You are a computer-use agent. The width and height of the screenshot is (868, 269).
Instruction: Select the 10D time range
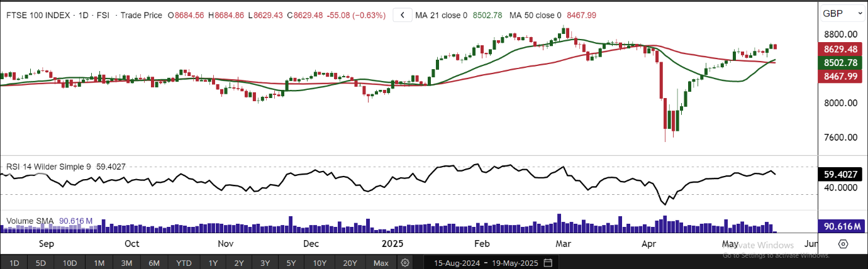(69, 262)
